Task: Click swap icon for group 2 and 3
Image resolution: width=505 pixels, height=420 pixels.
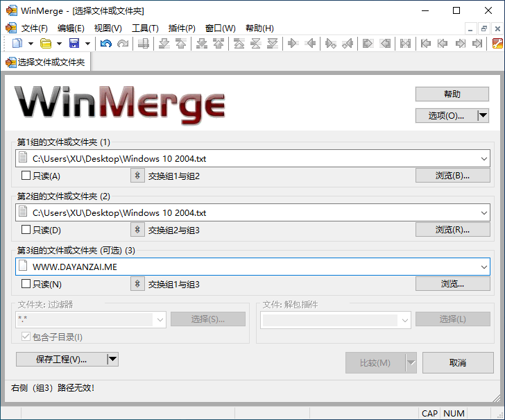Action: click(137, 230)
